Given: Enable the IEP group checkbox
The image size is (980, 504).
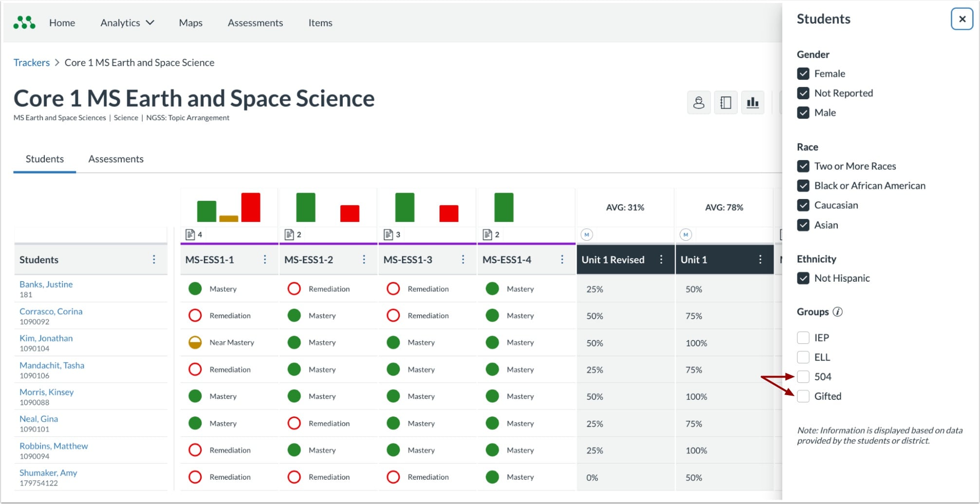Looking at the screenshot, I should point(803,338).
